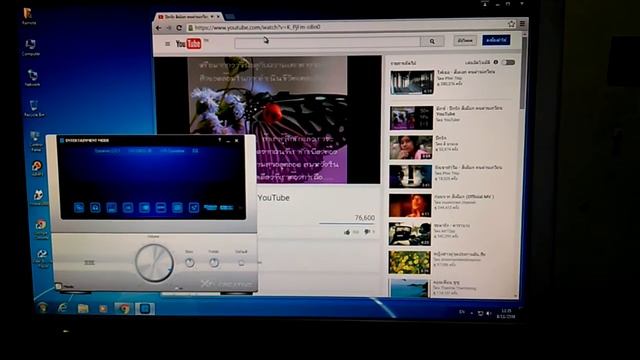The image size is (640, 360).
Task: Click the third icon in Entertainment Mode icon row
Action: tap(111, 208)
